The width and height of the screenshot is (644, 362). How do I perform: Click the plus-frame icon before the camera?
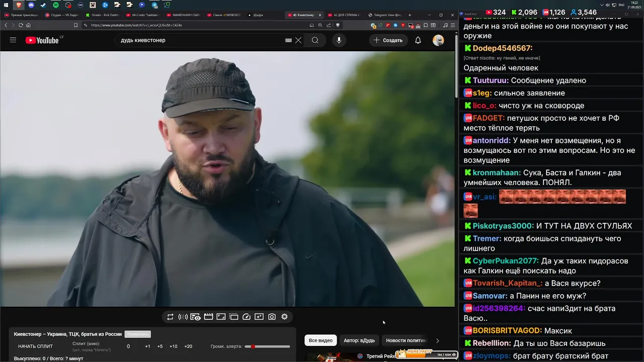tap(259, 317)
